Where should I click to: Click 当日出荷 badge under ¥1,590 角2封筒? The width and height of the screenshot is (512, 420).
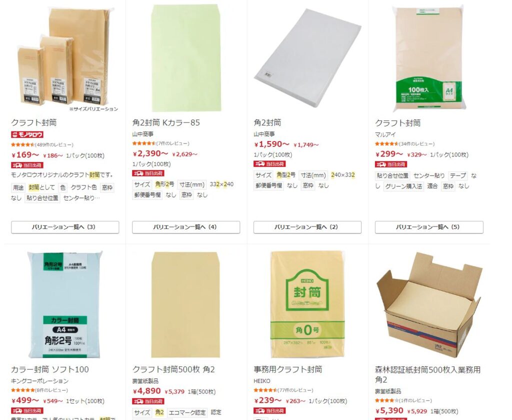point(269,164)
